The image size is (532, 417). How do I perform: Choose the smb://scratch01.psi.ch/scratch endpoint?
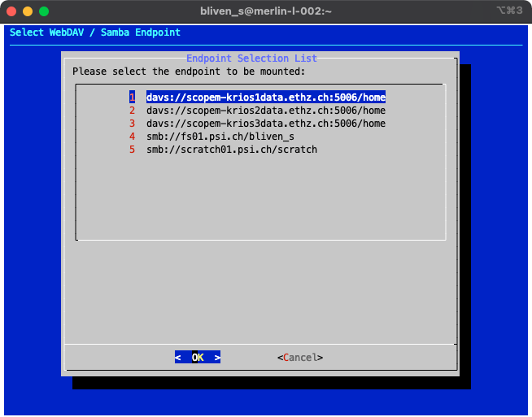coord(231,150)
